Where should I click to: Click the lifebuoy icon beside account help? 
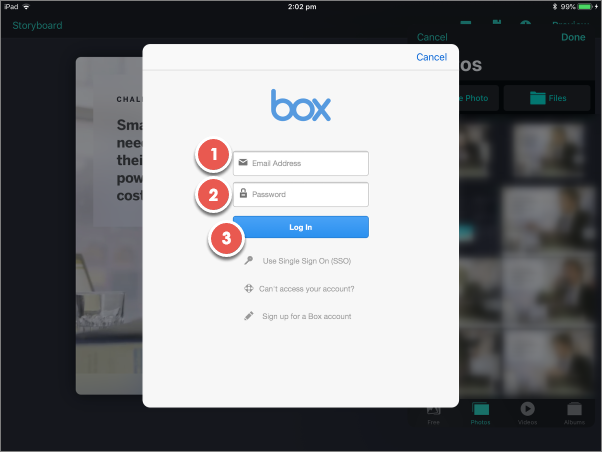coord(249,288)
